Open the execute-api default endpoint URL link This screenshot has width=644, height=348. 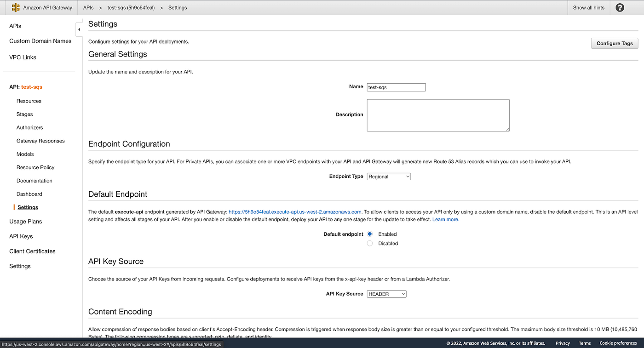coord(295,212)
